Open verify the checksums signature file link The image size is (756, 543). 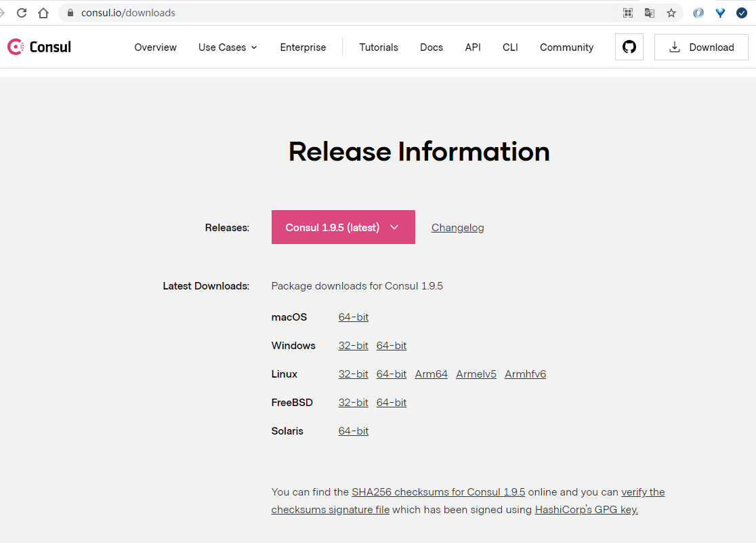tap(331, 510)
